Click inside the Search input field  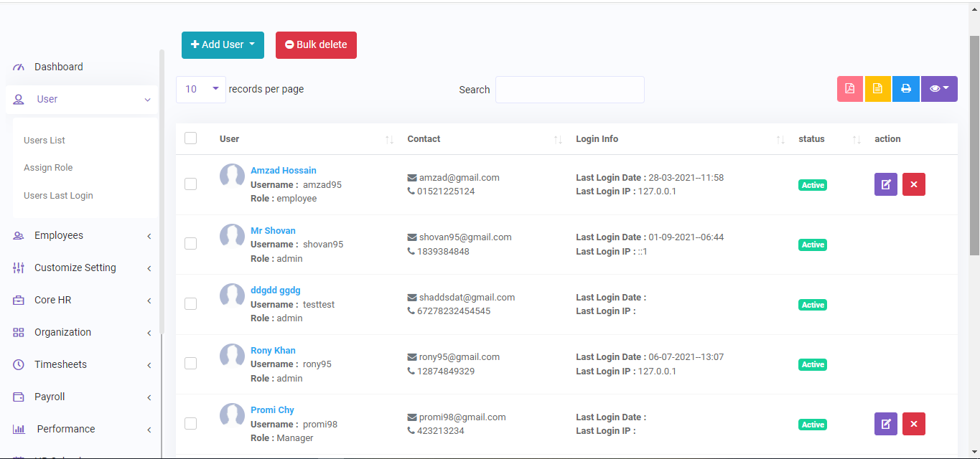pos(569,89)
